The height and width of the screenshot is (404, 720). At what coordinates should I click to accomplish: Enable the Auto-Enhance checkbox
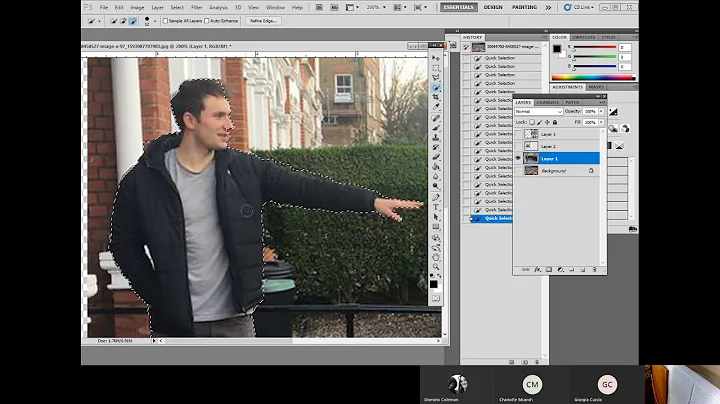pyautogui.click(x=207, y=21)
